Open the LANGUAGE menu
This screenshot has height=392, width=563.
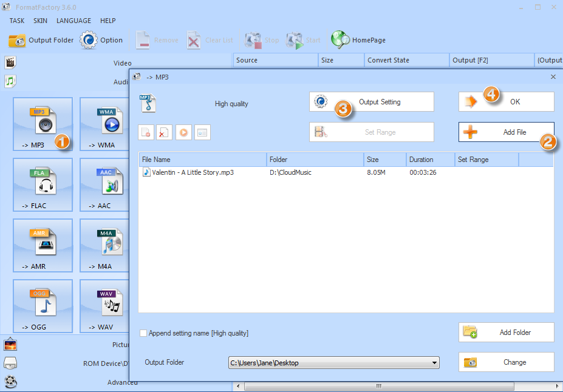point(73,21)
